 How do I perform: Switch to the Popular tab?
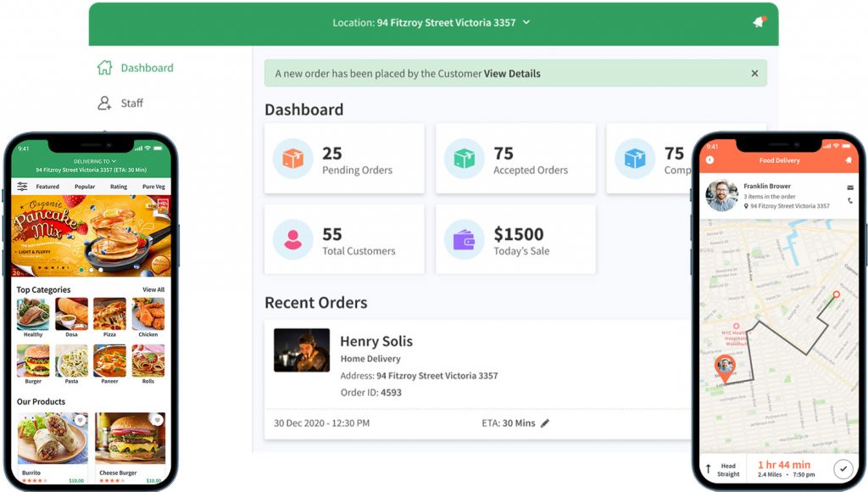pyautogui.click(x=85, y=187)
